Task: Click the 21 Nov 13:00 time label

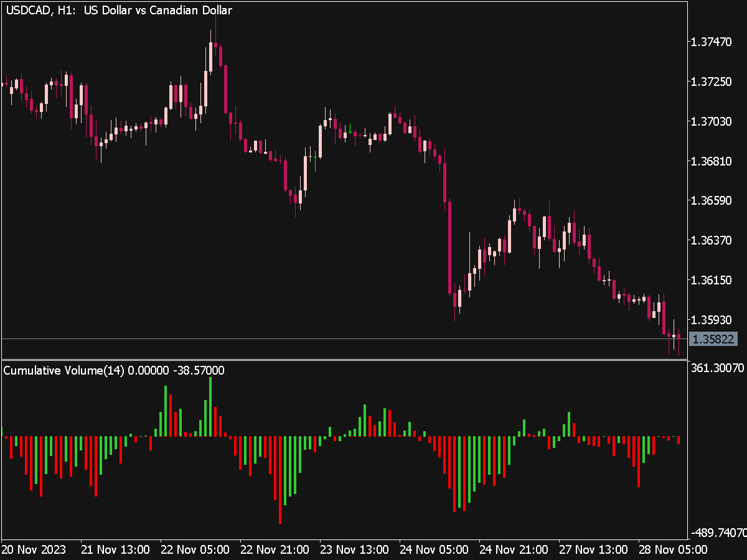Action: point(115,549)
